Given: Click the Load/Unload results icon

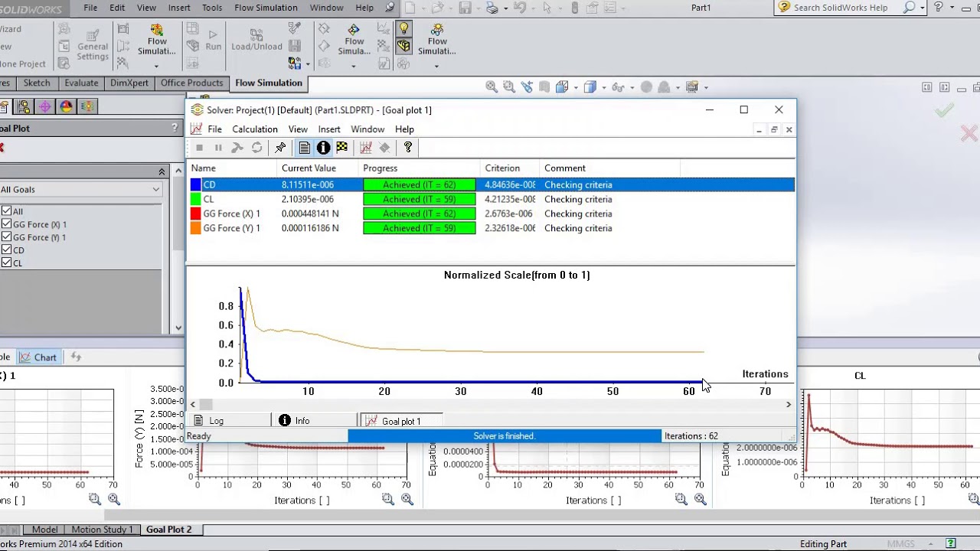Looking at the screenshot, I should click(x=256, y=40).
